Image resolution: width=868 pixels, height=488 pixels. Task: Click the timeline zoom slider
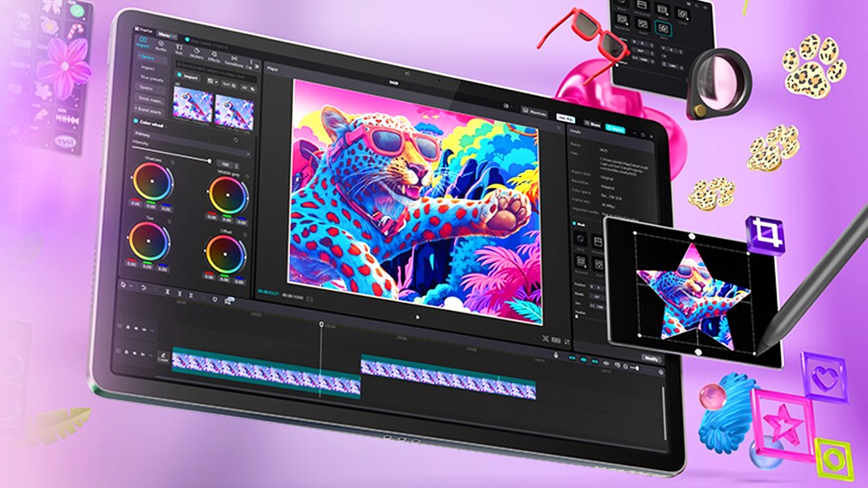(635, 368)
